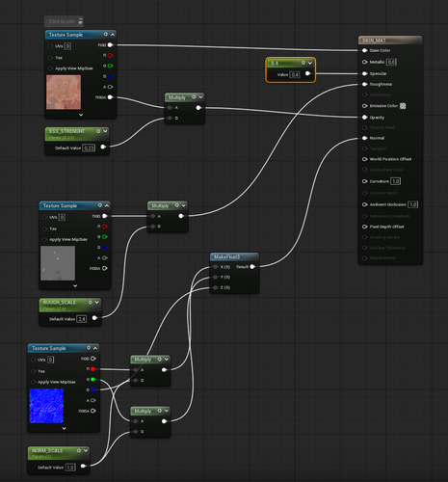Screen dimensions: 448x482
Task: Click the Specular input pin on SKIN_MAT
Action: click(364, 73)
